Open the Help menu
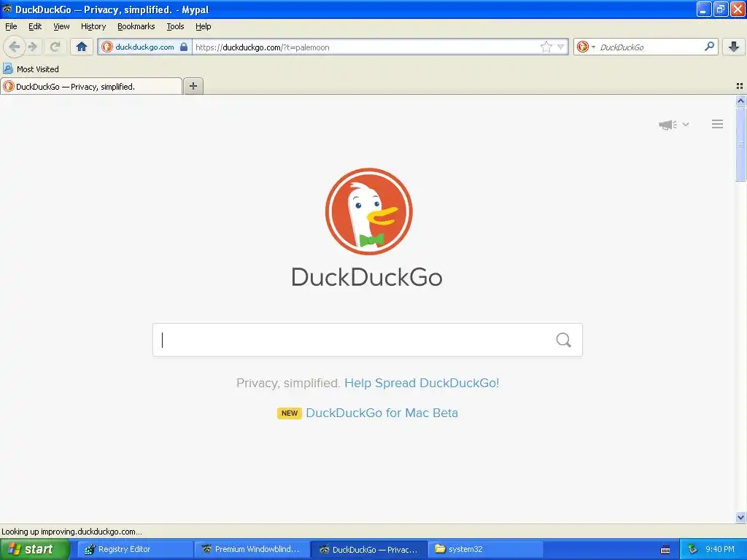Image resolution: width=747 pixels, height=560 pixels. click(203, 26)
